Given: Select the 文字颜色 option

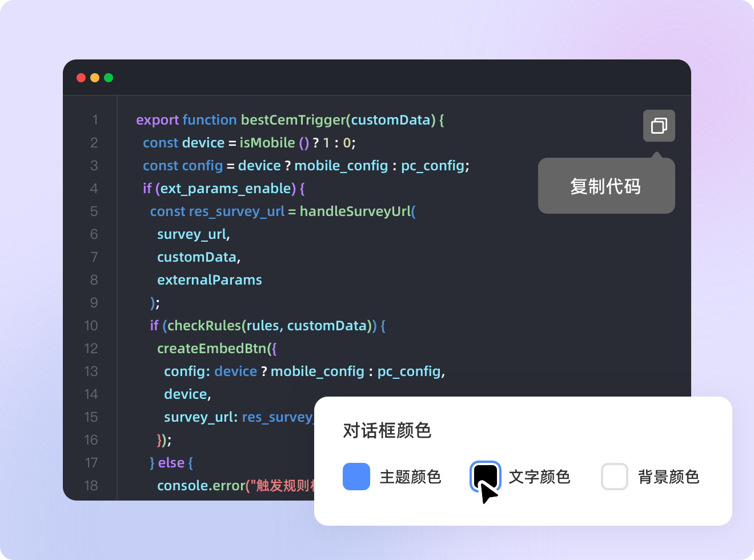Looking at the screenshot, I should tap(540, 477).
